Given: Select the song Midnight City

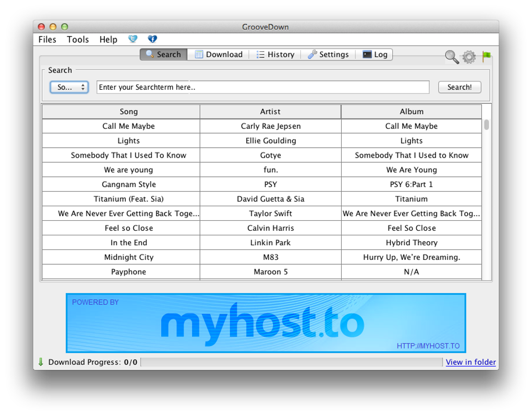Looking at the screenshot, I should pyautogui.click(x=121, y=257).
